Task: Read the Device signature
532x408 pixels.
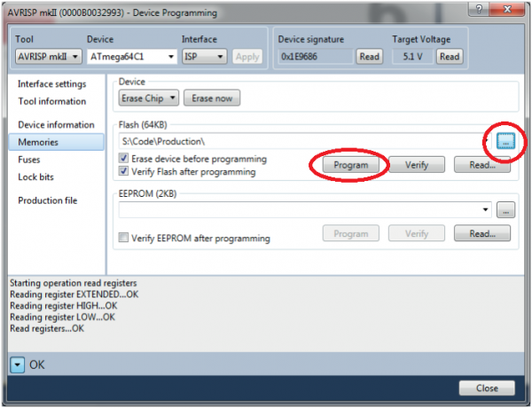Action: pyautogui.click(x=369, y=57)
